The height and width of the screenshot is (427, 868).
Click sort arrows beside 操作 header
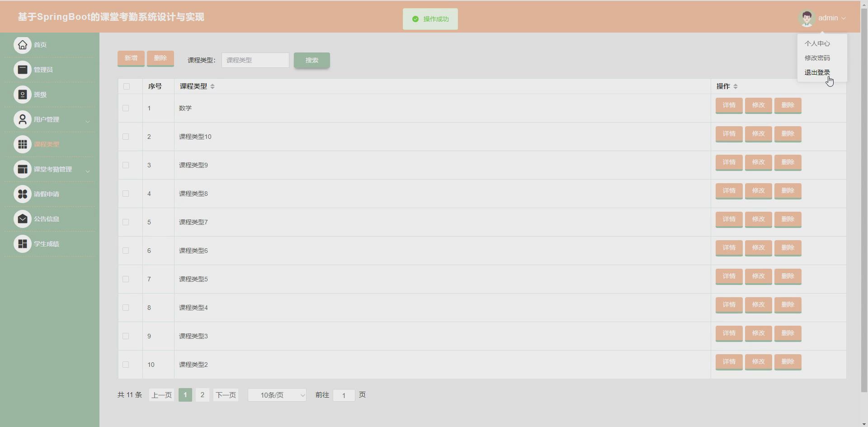click(x=736, y=86)
